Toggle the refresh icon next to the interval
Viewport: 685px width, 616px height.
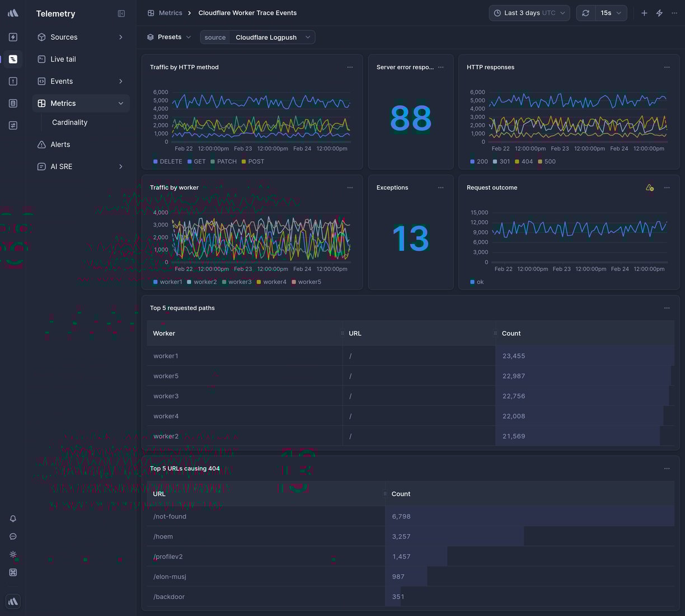point(585,12)
